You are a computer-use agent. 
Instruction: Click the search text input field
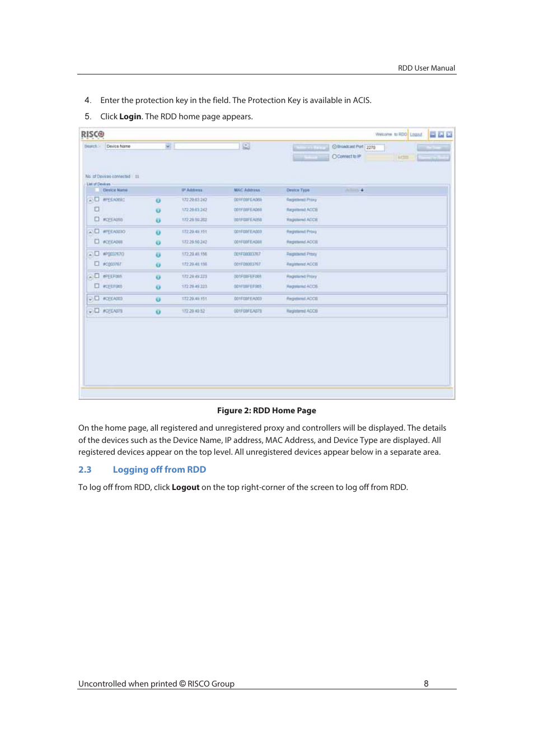(x=207, y=146)
